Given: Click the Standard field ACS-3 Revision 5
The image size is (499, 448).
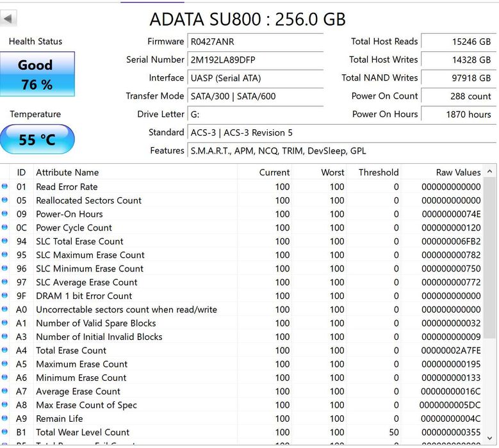Looking at the screenshot, I should point(342,132).
